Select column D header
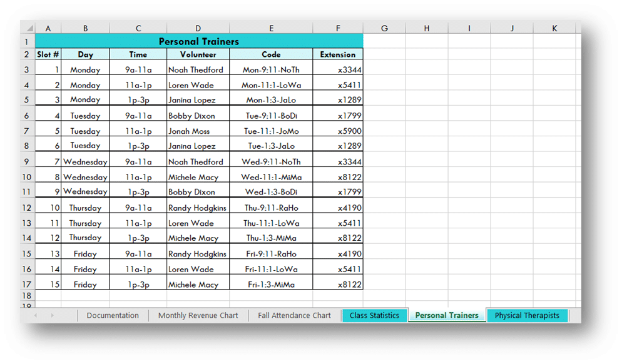Viewport: 622px width, 364px height. point(198,28)
